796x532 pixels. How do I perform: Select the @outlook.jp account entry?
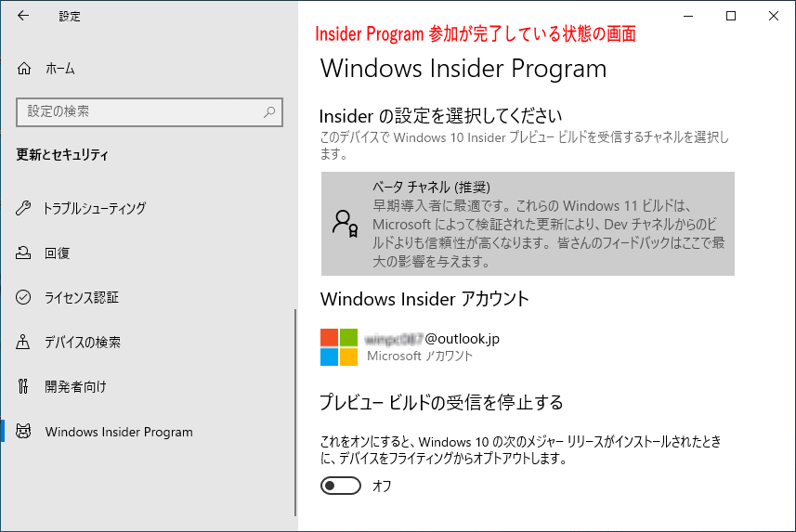(x=432, y=339)
